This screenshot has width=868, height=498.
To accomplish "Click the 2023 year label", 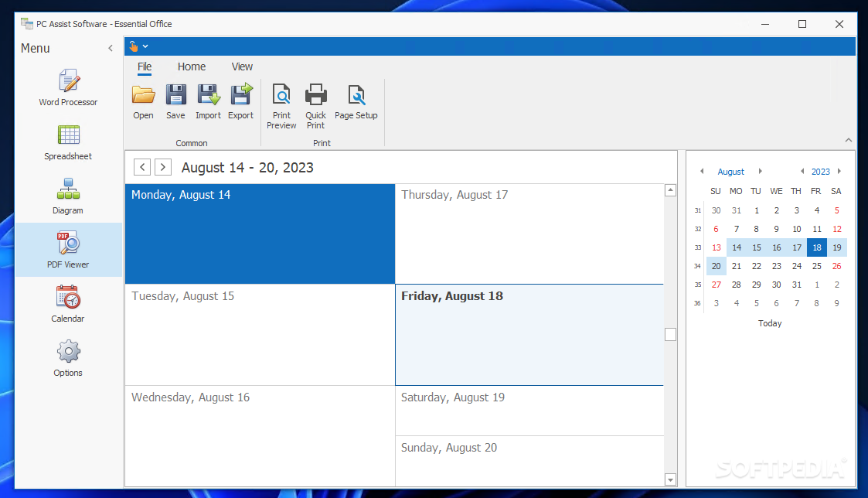I will click(820, 172).
